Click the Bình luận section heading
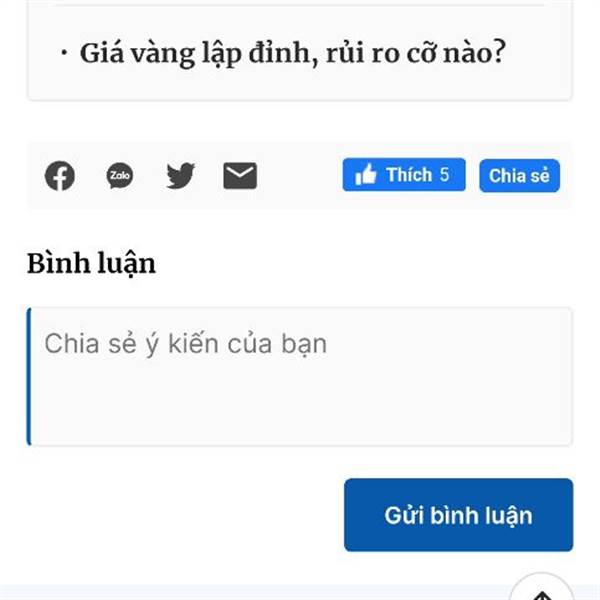Image resolution: width=600 pixels, height=600 pixels. [91, 264]
